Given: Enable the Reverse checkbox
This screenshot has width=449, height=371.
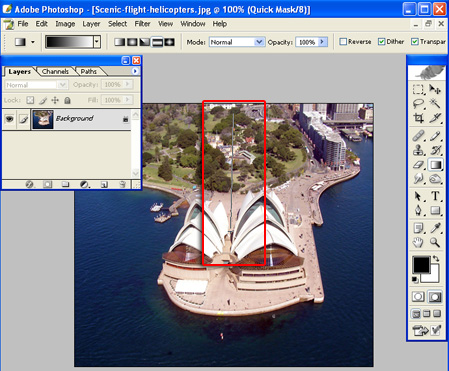Looking at the screenshot, I should (343, 42).
